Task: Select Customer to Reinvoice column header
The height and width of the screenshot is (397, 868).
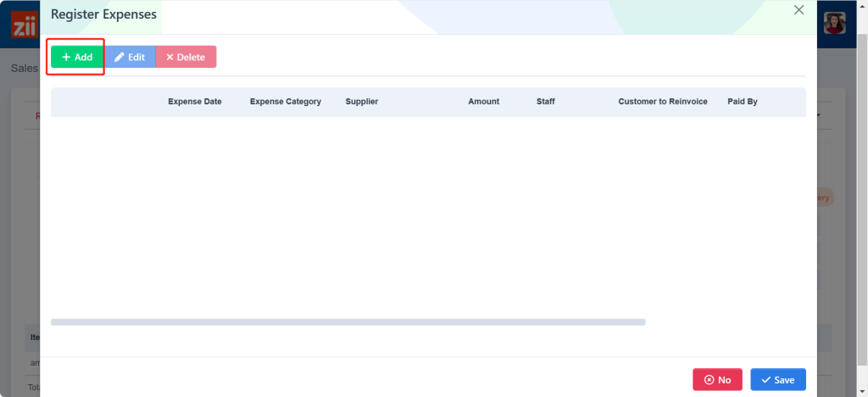Action: tap(662, 102)
